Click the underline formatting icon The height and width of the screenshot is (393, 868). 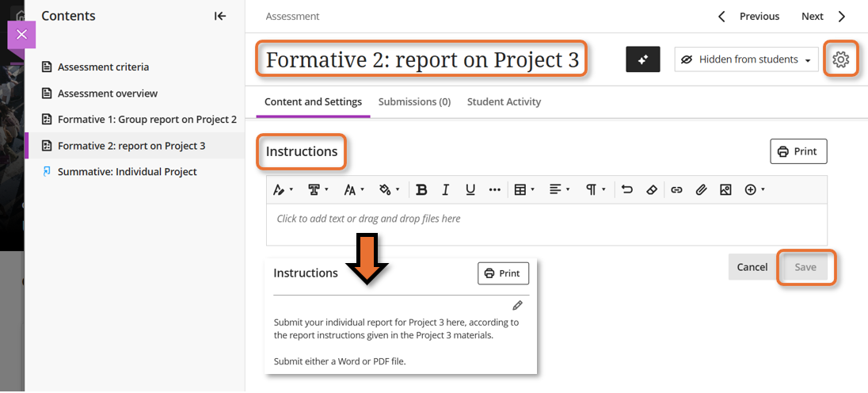pos(470,190)
